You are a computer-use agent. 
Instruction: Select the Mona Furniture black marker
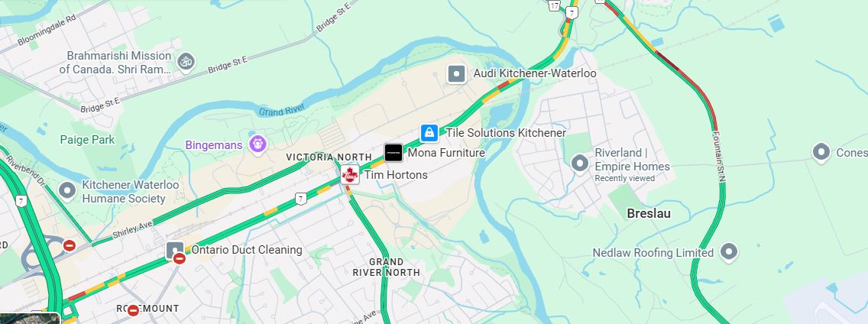(394, 153)
